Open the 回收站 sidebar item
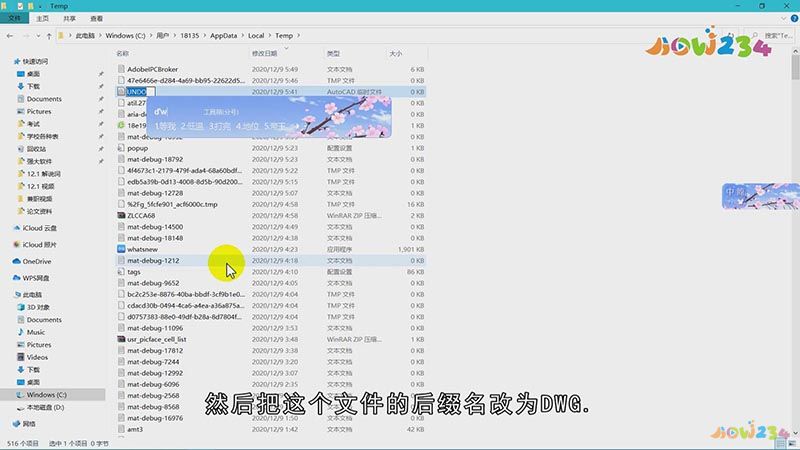Image resolution: width=800 pixels, height=450 pixels. (x=36, y=149)
